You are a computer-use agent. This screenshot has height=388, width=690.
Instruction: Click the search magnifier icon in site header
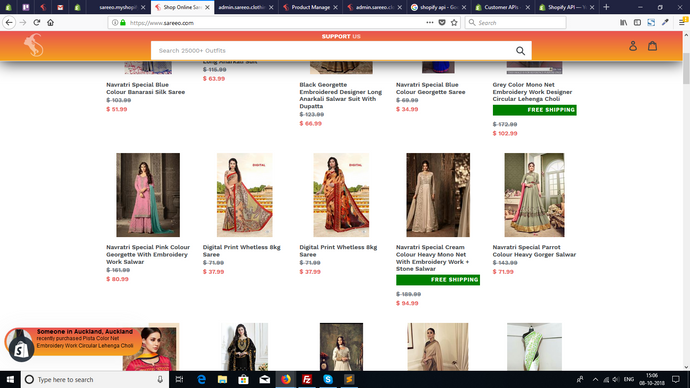click(520, 51)
